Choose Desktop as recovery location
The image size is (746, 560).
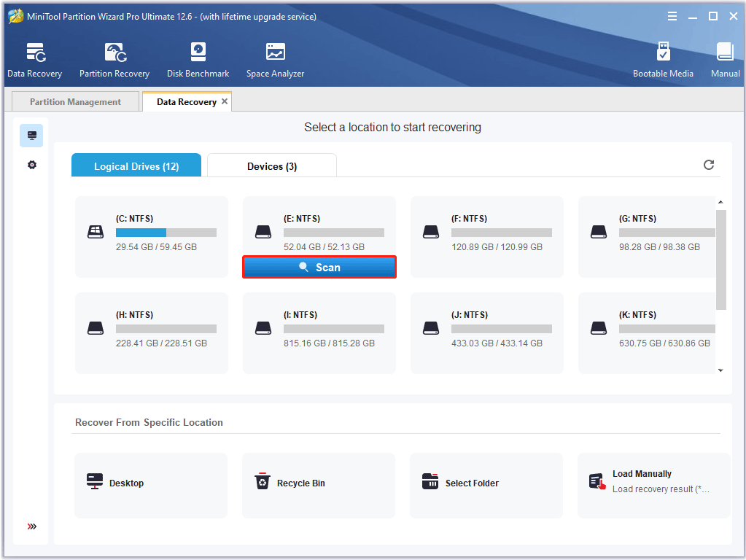click(x=151, y=486)
